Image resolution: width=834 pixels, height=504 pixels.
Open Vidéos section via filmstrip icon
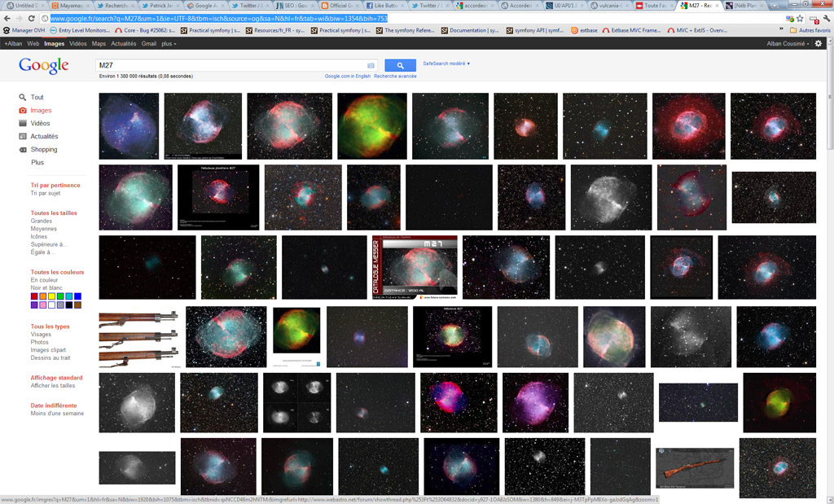tap(21, 123)
